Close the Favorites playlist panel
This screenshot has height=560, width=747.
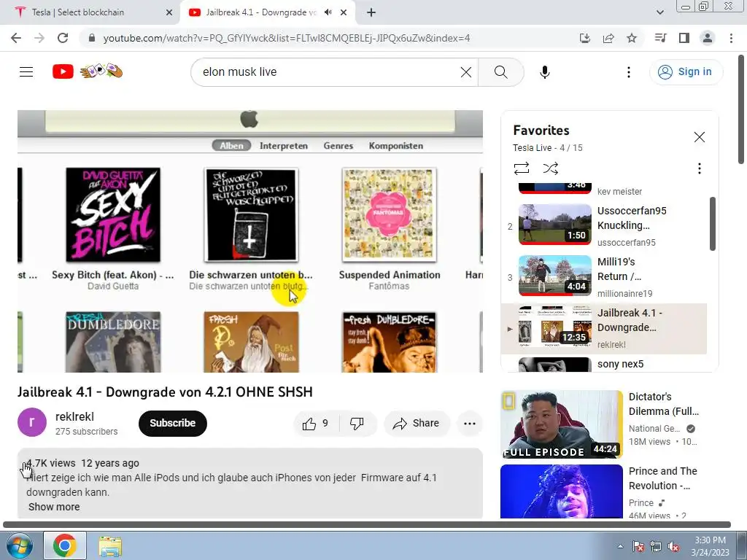(x=699, y=137)
